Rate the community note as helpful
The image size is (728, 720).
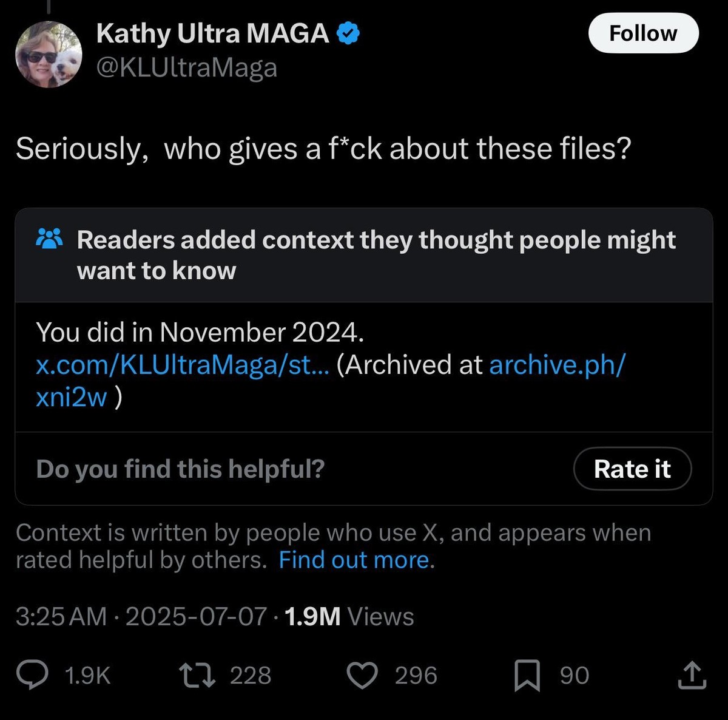(632, 469)
